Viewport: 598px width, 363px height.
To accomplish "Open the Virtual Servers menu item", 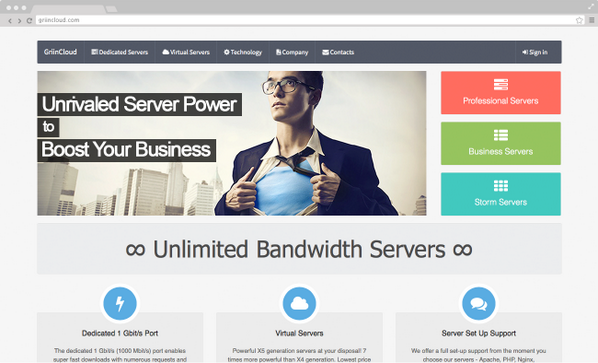I will pos(186,52).
